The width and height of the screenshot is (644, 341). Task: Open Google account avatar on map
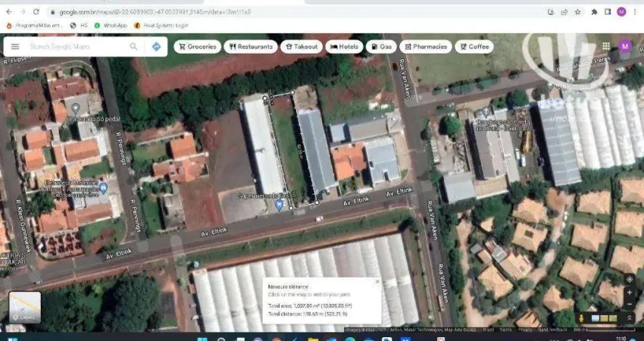[625, 46]
